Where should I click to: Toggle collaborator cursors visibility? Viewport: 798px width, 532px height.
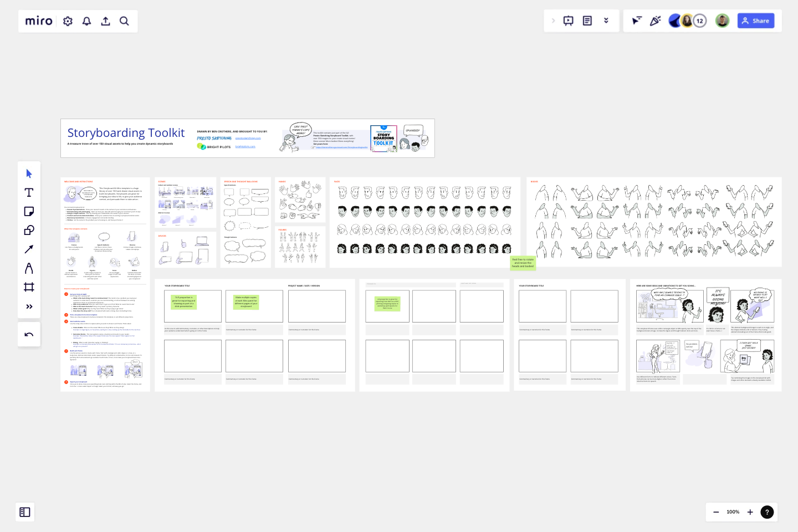(636, 21)
